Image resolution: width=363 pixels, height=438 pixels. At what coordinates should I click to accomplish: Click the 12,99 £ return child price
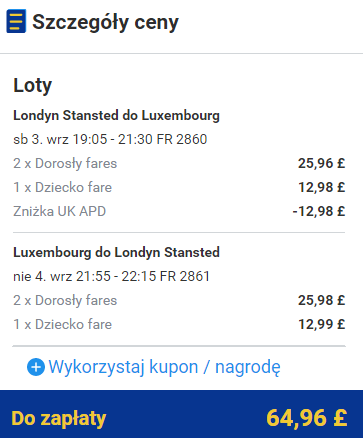[321, 324]
